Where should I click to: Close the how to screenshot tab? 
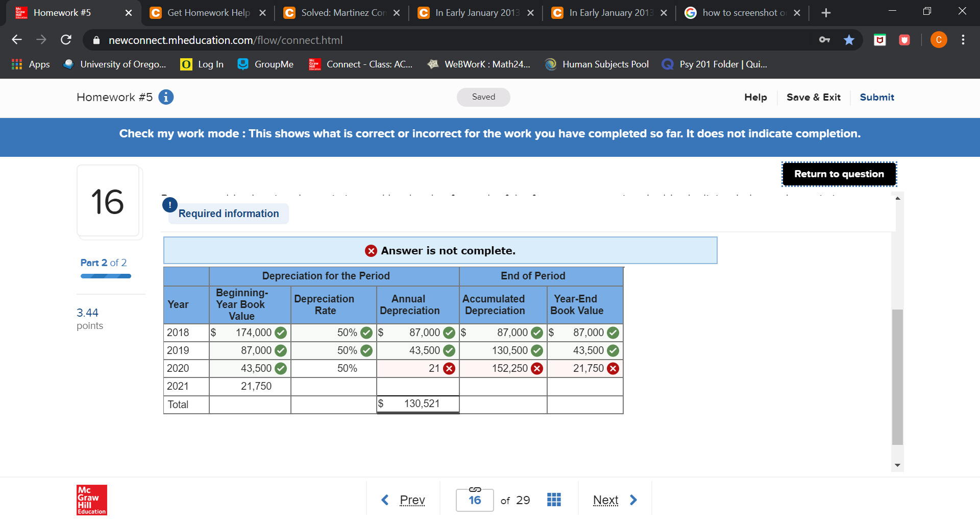(x=797, y=13)
